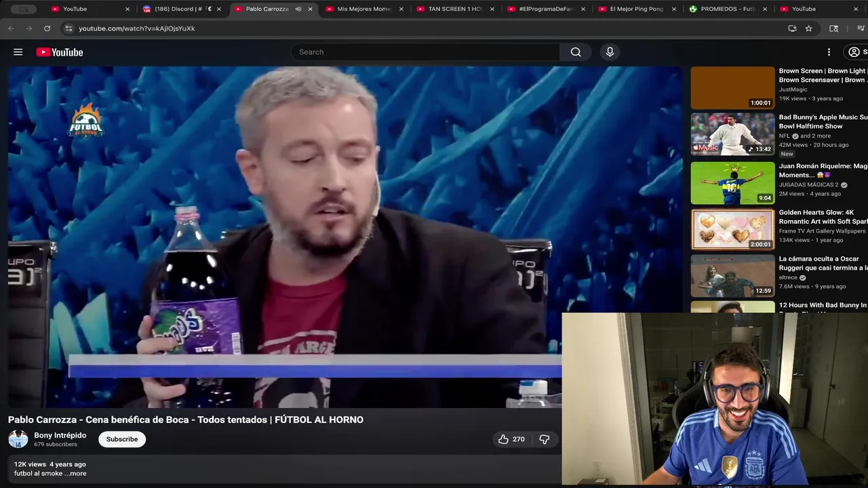Click the Subscribe button
868x488 pixels.
(x=122, y=439)
